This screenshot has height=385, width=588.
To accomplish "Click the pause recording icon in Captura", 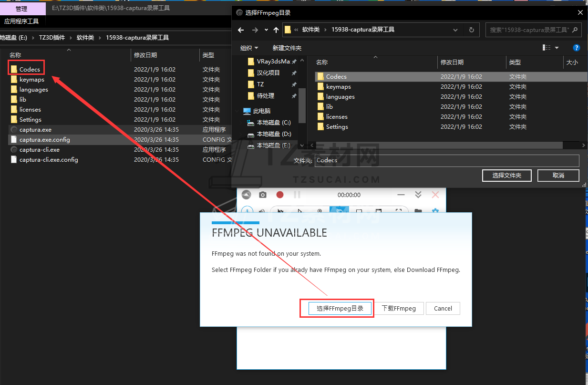I will click(297, 195).
